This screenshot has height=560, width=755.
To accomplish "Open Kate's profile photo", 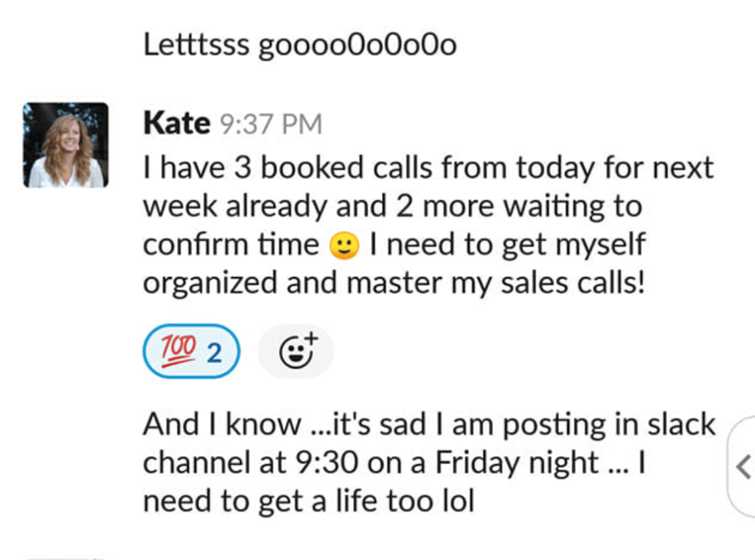I will (66, 145).
